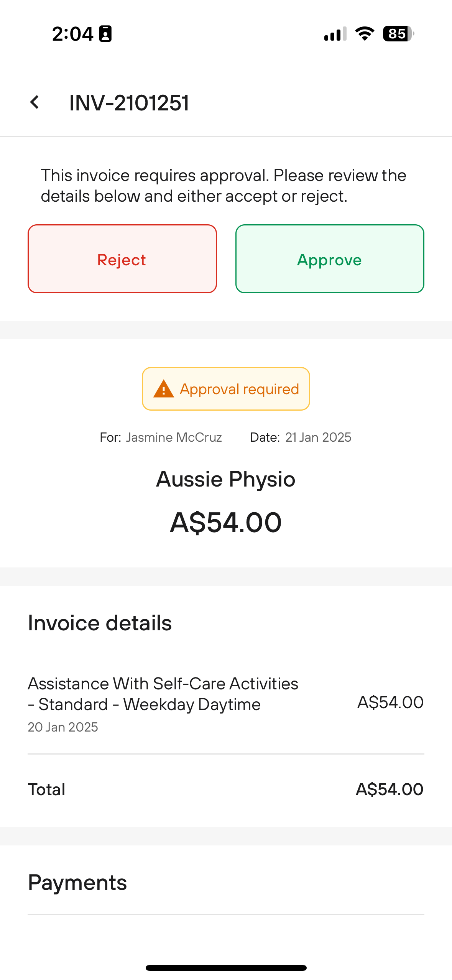Open the Aussie Physio provider name
Image resolution: width=452 pixels, height=980 pixels.
coord(226,479)
